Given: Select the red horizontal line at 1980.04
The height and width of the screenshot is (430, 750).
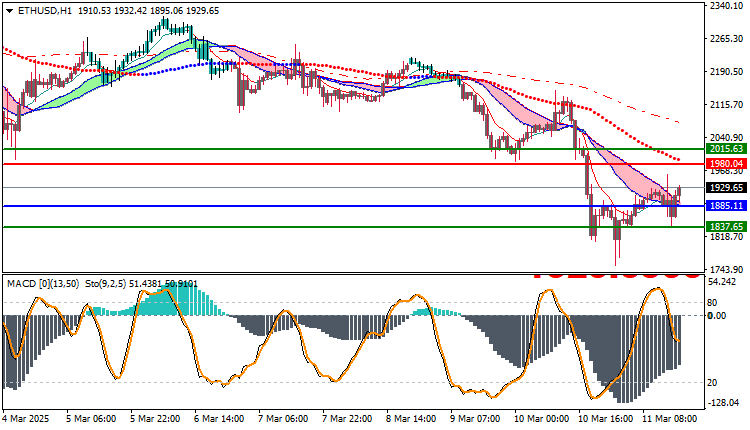Looking at the screenshot, I should click(354, 164).
